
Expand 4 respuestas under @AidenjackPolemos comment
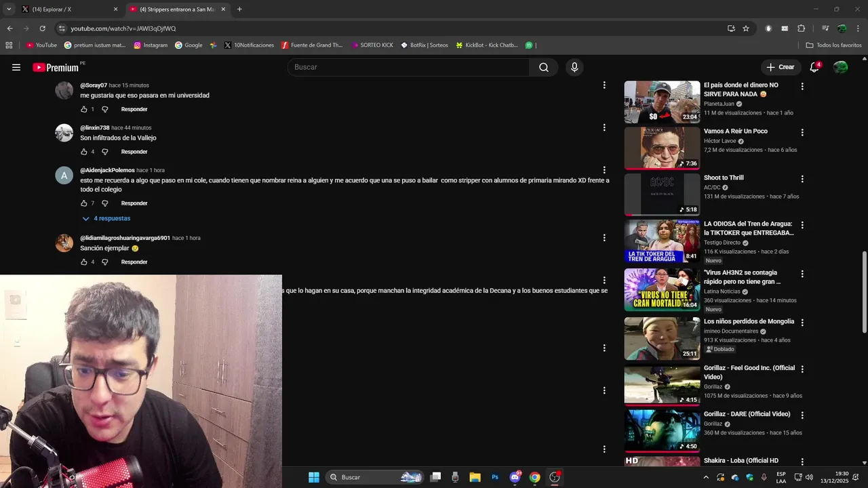106,218
